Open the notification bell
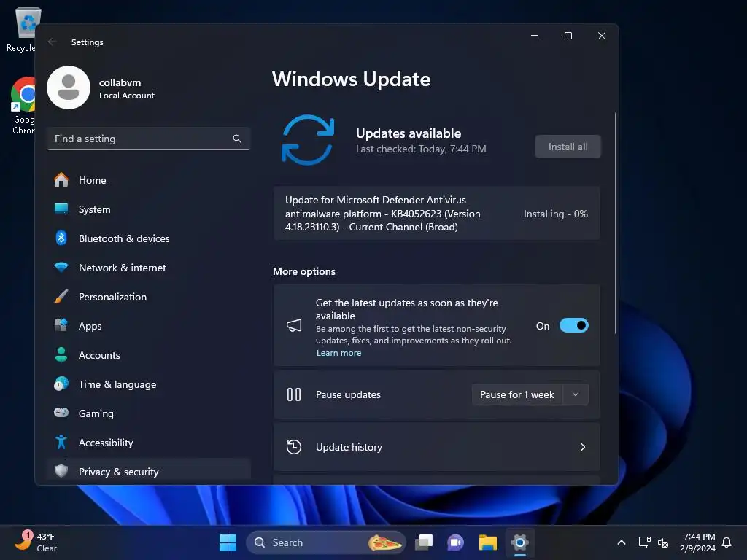The height and width of the screenshot is (560, 747). (x=727, y=542)
